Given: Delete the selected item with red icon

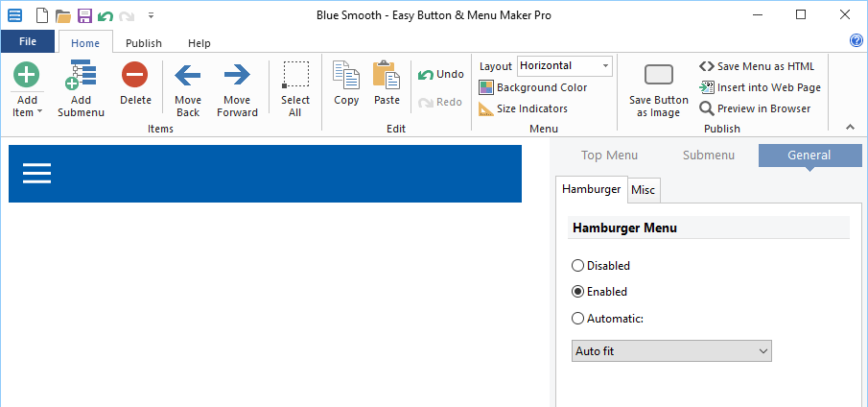Looking at the screenshot, I should coord(135,75).
